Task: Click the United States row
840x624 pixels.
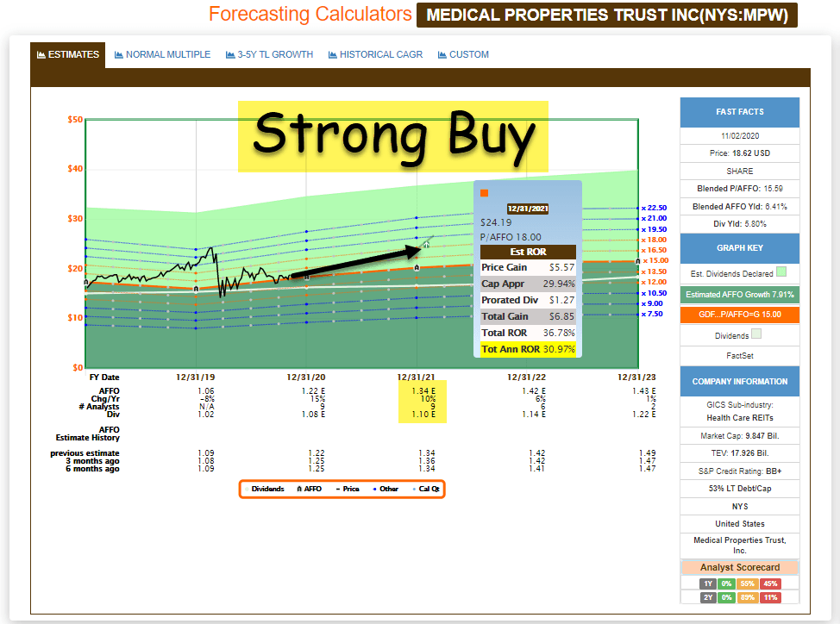Action: pyautogui.click(x=740, y=524)
